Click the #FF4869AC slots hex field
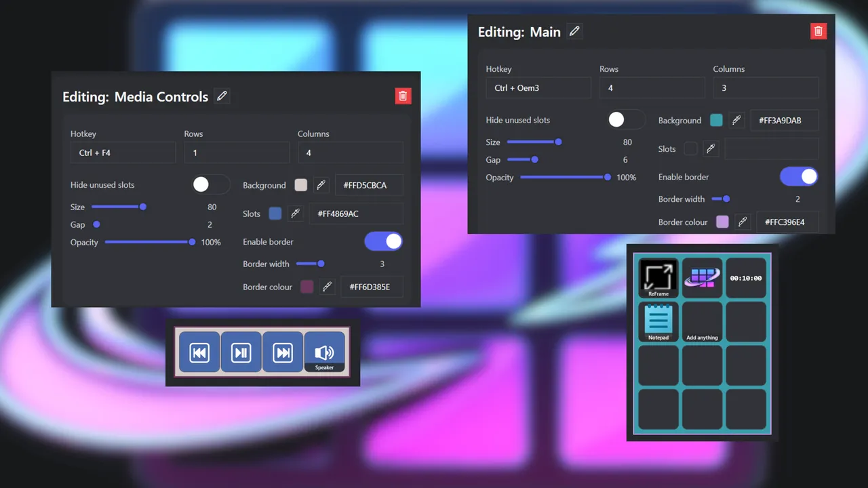 (356, 213)
